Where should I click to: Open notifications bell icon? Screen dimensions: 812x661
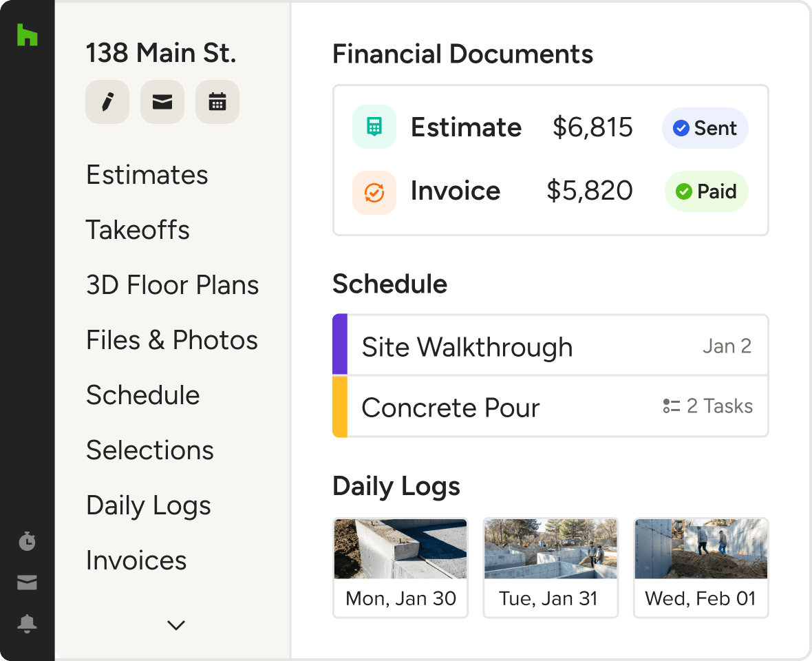tap(27, 624)
